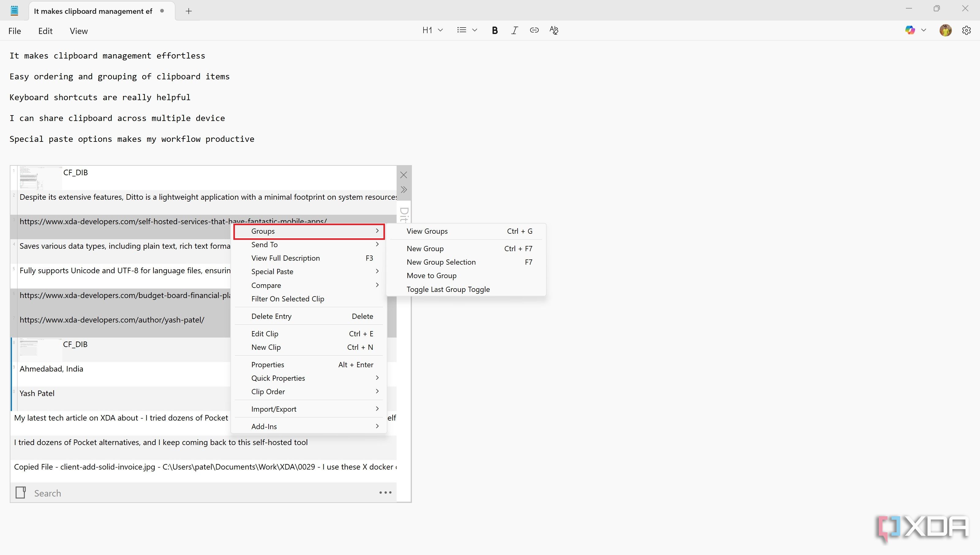Choose Move to Group
980x555 pixels.
466,276
